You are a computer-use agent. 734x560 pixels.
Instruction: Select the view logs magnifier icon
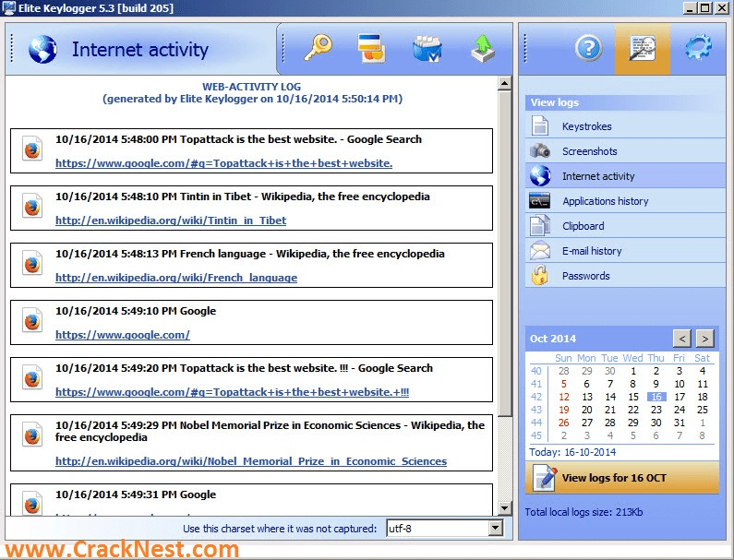pos(643,48)
